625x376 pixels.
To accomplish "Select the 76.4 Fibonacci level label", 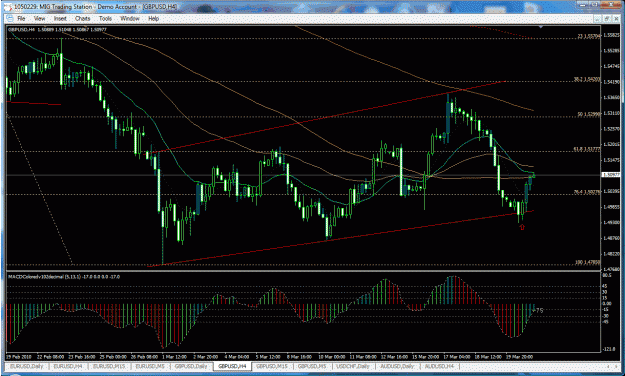I will point(587,192).
